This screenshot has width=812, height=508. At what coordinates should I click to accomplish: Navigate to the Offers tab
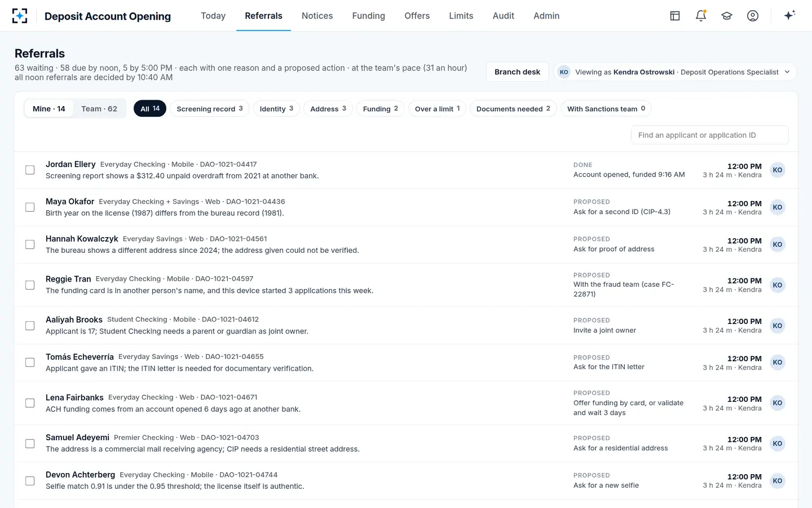417,16
